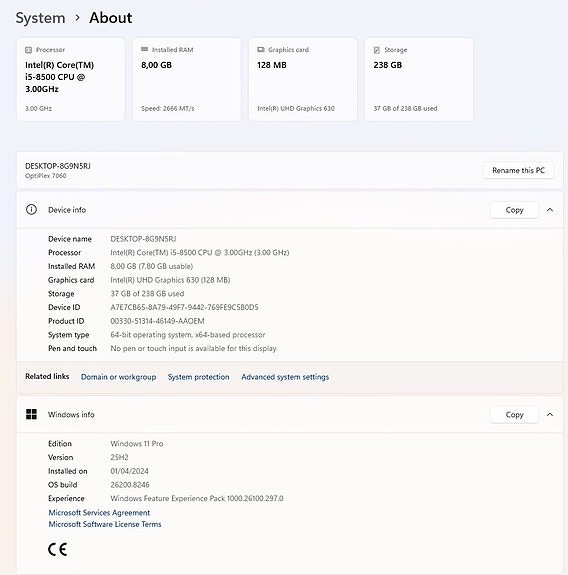Open Advanced system settings link
The width and height of the screenshot is (568, 575).
pyautogui.click(x=285, y=377)
